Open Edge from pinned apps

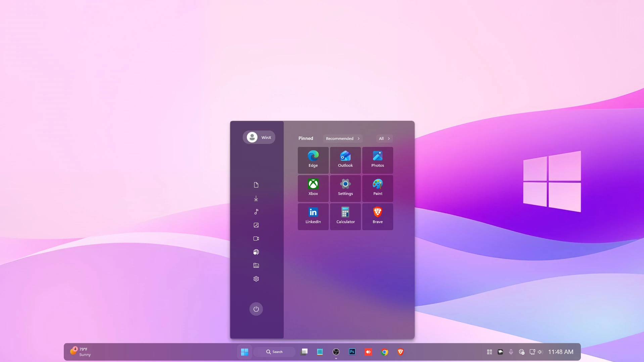point(313,160)
